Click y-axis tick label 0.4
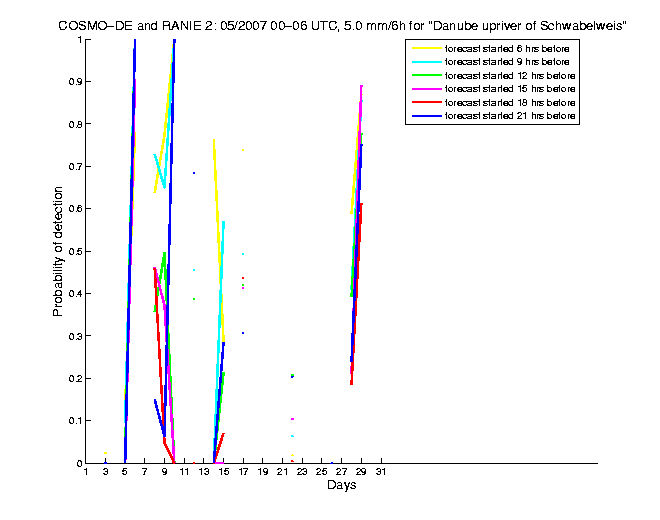The image size is (660, 520). click(x=76, y=293)
